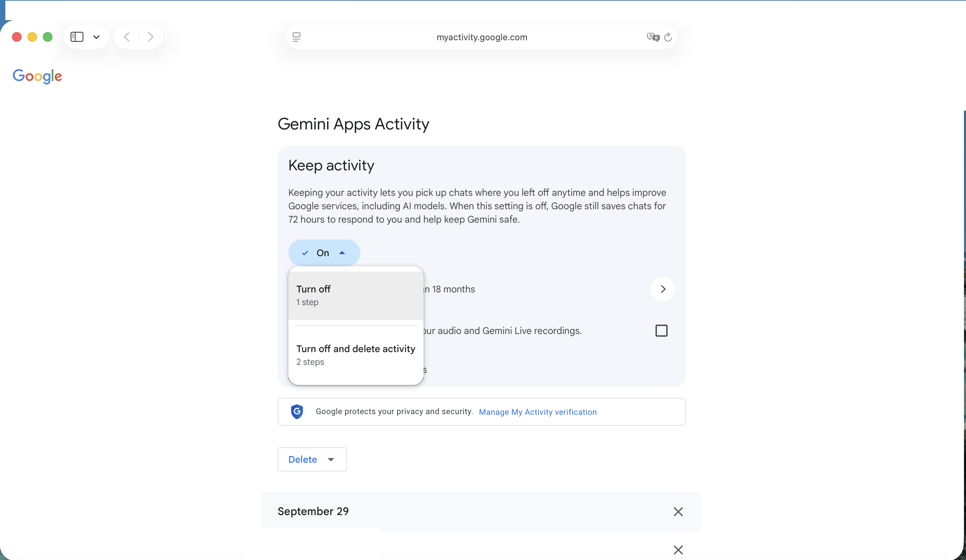Click the translate icon in address bar
The width and height of the screenshot is (966, 560).
click(x=653, y=37)
